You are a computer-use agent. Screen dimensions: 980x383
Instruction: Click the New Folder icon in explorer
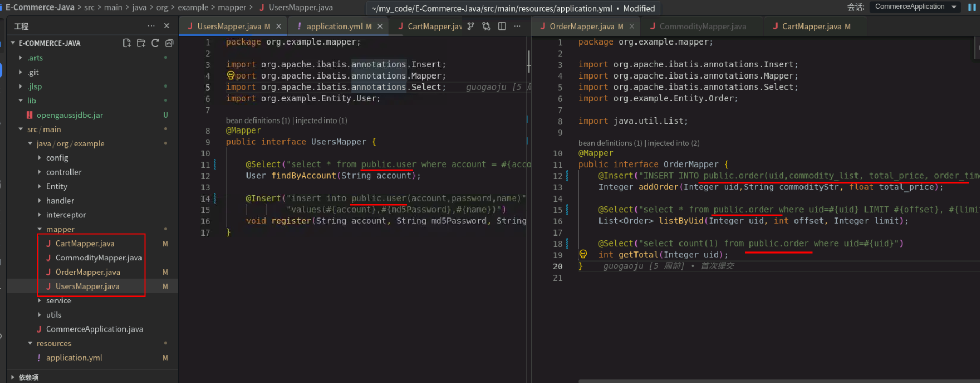click(x=141, y=43)
